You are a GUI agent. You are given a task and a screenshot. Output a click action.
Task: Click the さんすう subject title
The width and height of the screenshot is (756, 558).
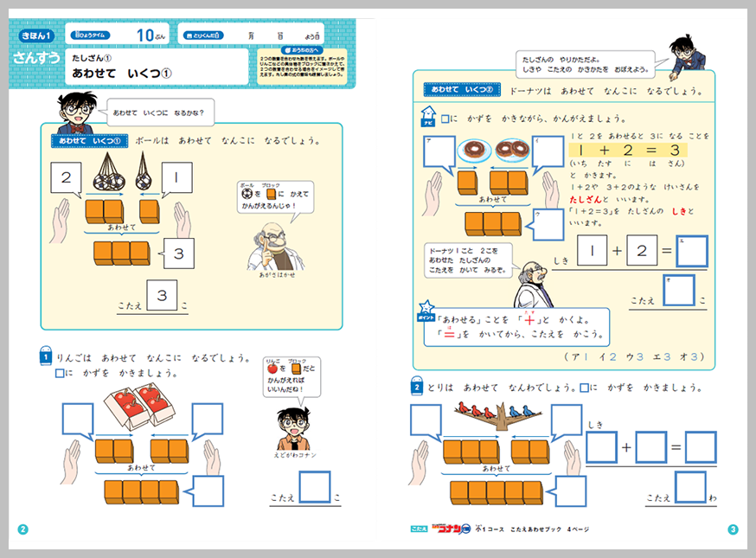(x=36, y=58)
